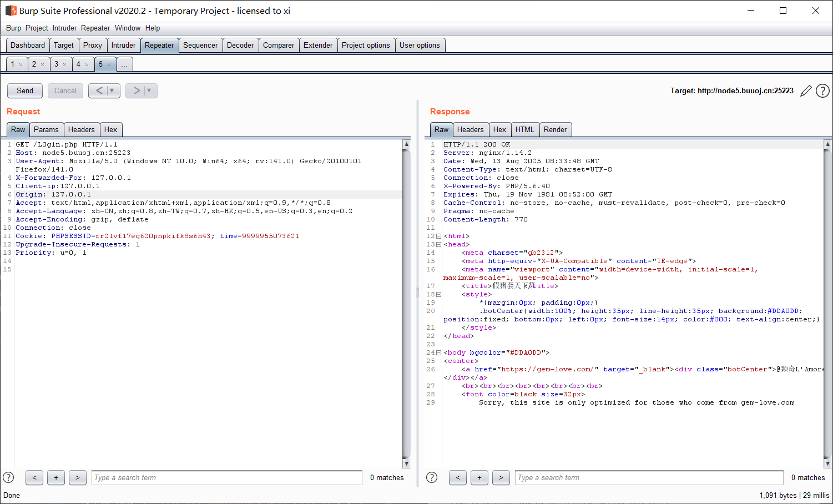
Task: Click the Burp Suite logo icon
Action: [11, 11]
